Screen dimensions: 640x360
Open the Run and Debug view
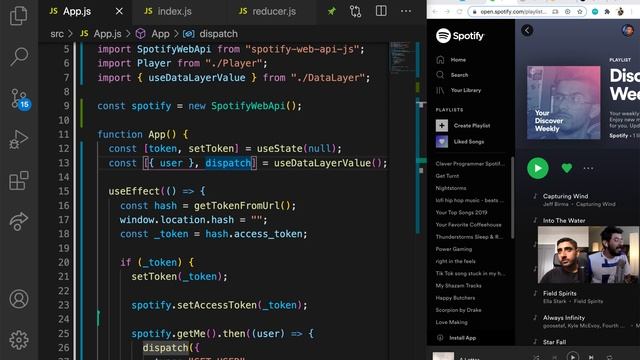tap(18, 140)
